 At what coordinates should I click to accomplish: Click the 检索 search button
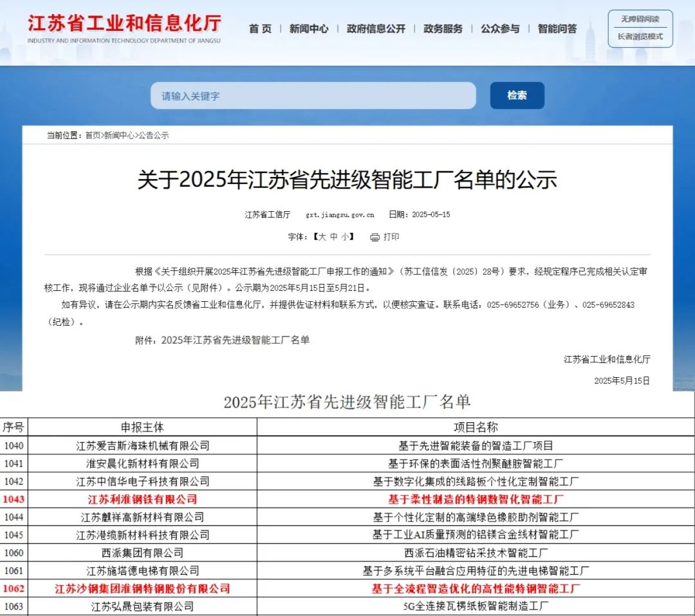(517, 95)
